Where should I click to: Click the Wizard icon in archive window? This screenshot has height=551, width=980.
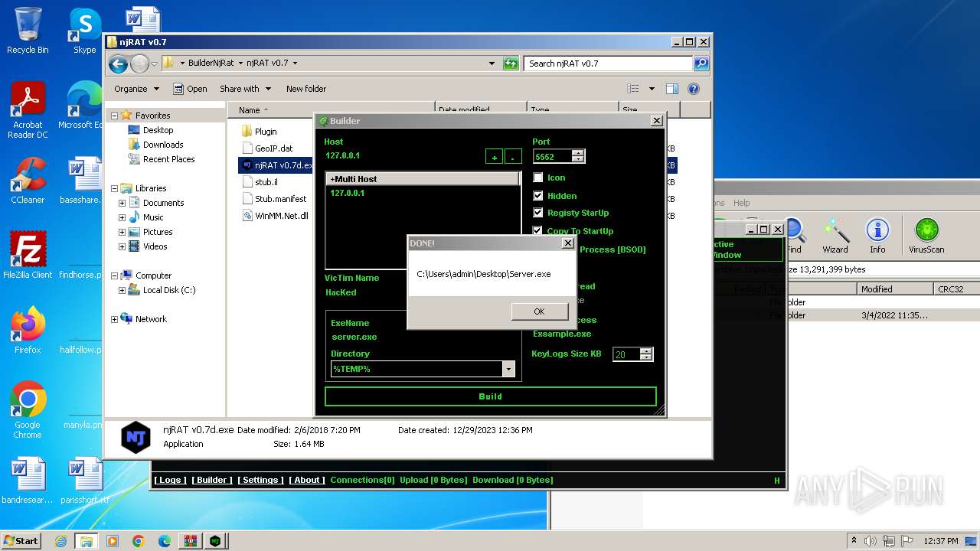coord(835,236)
